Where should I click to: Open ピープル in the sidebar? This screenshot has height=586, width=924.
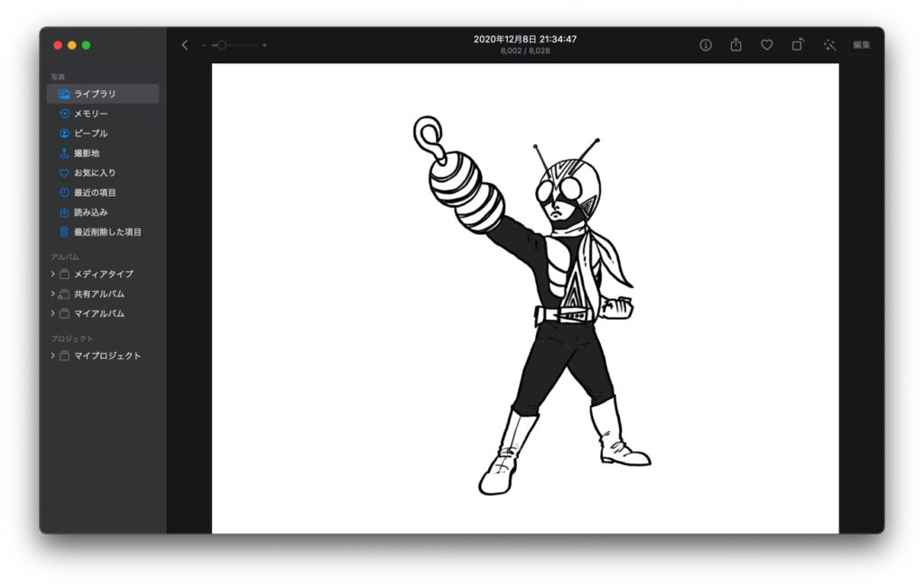pos(103,134)
